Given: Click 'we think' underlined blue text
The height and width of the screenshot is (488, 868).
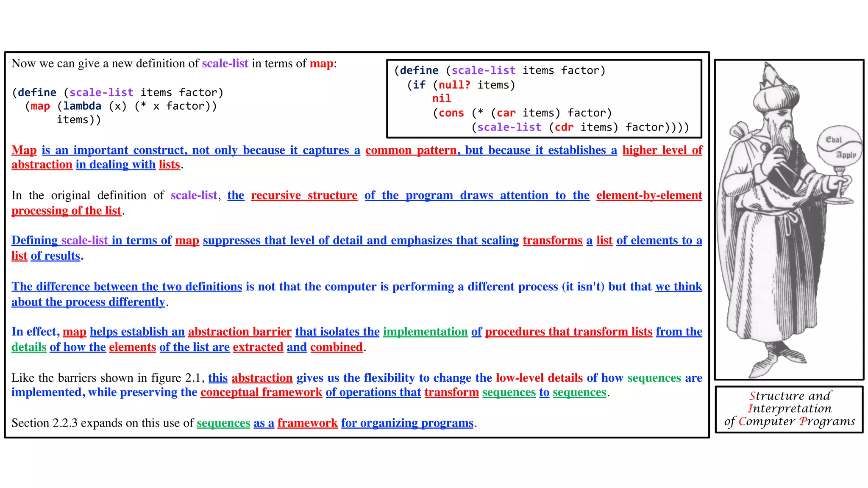Looking at the screenshot, I should coord(678,287).
